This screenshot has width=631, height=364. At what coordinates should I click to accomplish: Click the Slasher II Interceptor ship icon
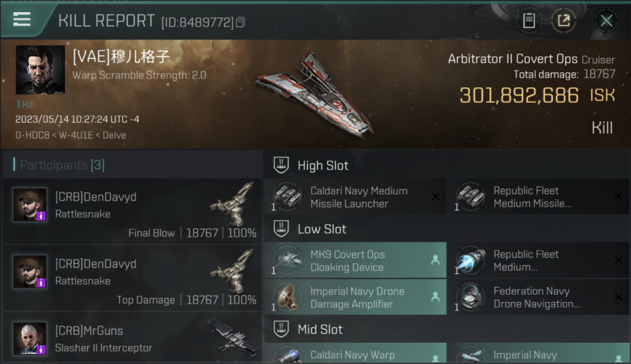click(235, 335)
